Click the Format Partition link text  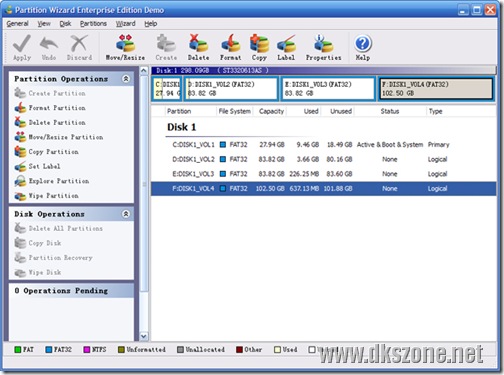pyautogui.click(x=57, y=108)
